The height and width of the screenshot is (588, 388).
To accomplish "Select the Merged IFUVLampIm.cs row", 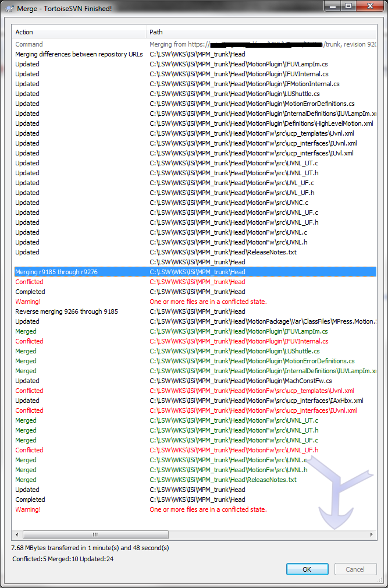I will [194, 331].
